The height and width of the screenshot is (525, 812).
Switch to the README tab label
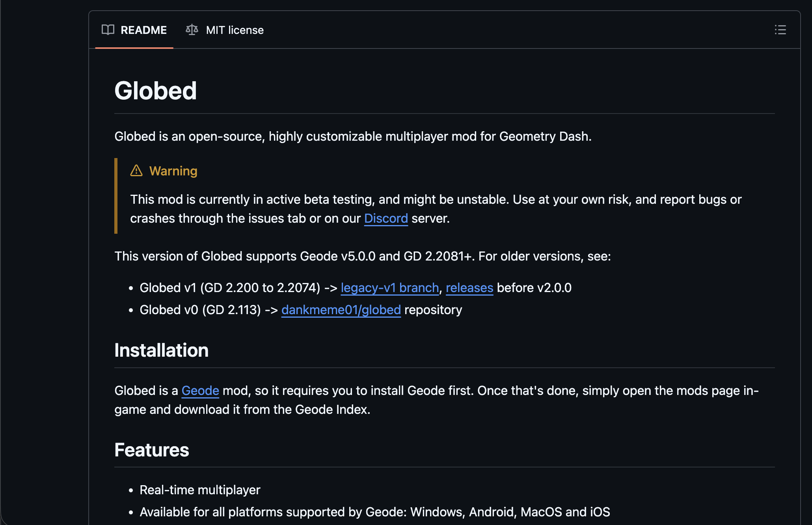tap(143, 30)
